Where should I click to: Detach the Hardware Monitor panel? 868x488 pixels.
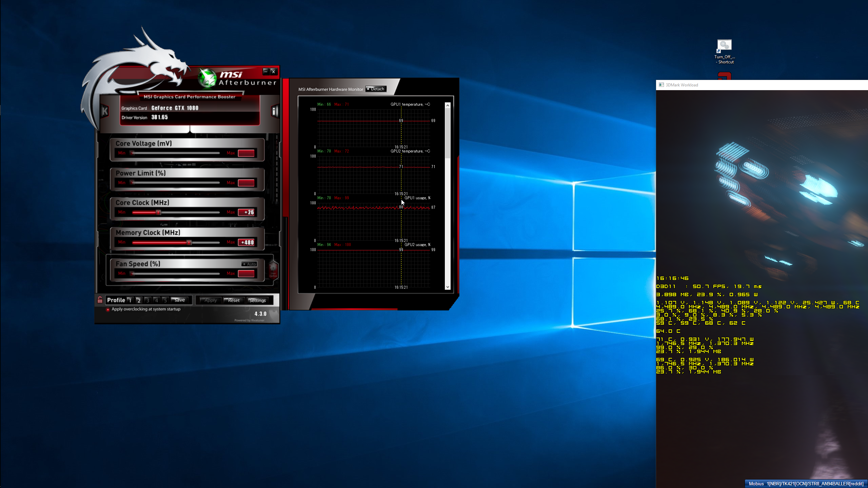tap(376, 89)
